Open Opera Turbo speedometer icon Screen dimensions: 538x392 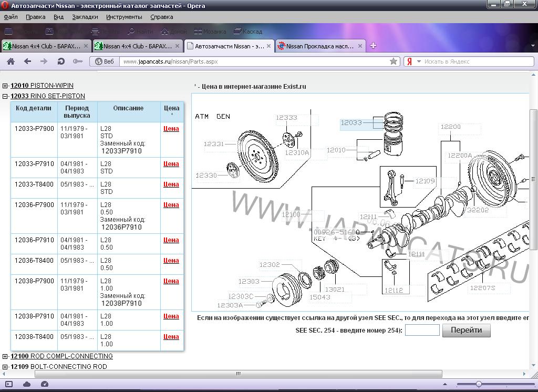click(x=45, y=385)
